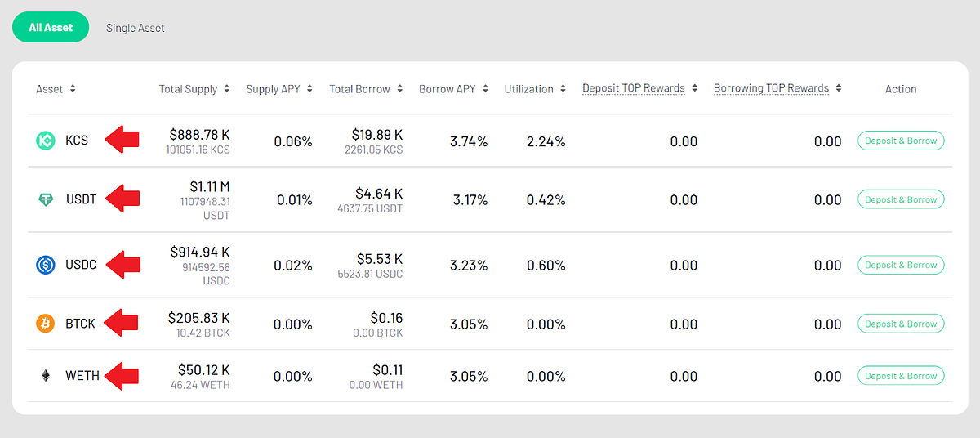Click Deposit & Borrow for USDT

click(x=901, y=199)
